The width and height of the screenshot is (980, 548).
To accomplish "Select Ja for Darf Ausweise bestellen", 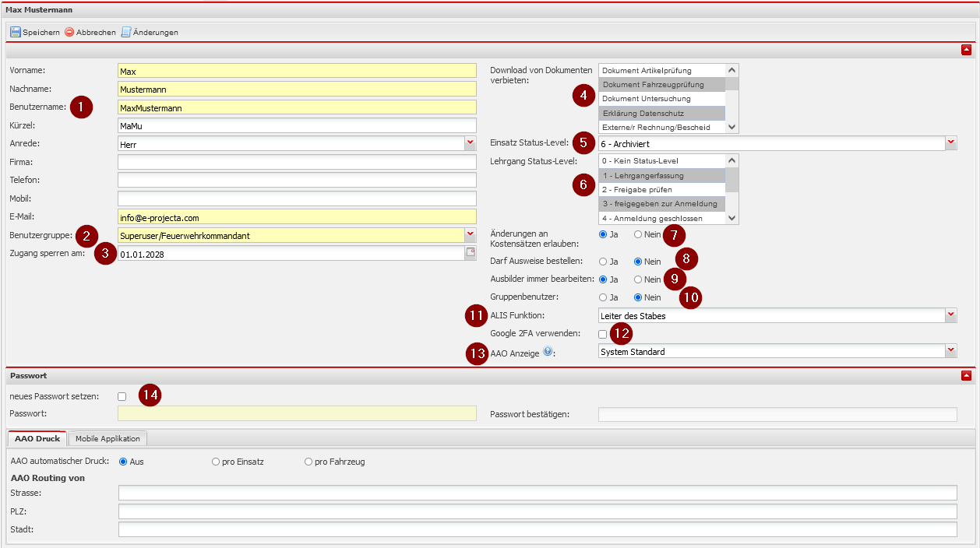I will pyautogui.click(x=603, y=262).
